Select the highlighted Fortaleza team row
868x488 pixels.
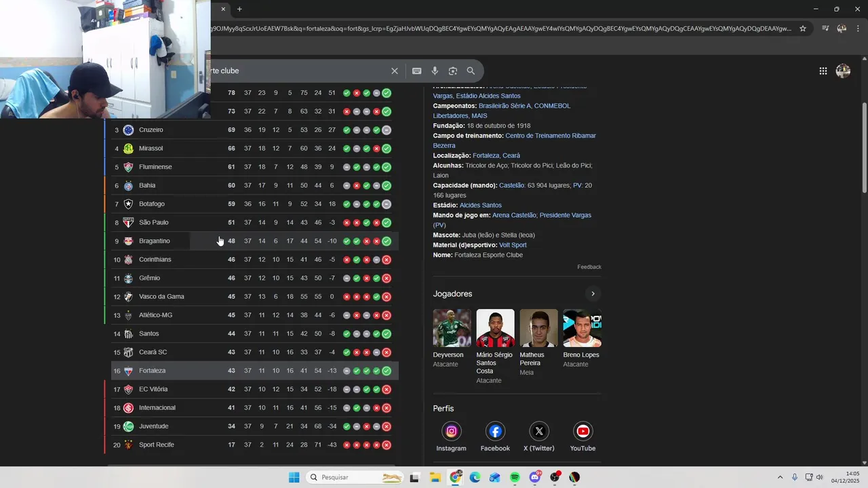click(255, 371)
